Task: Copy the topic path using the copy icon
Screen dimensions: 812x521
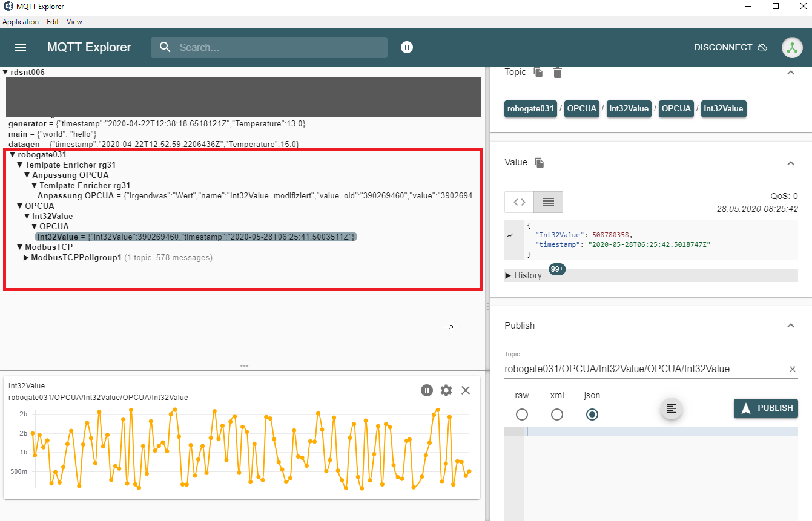Action: (x=538, y=72)
